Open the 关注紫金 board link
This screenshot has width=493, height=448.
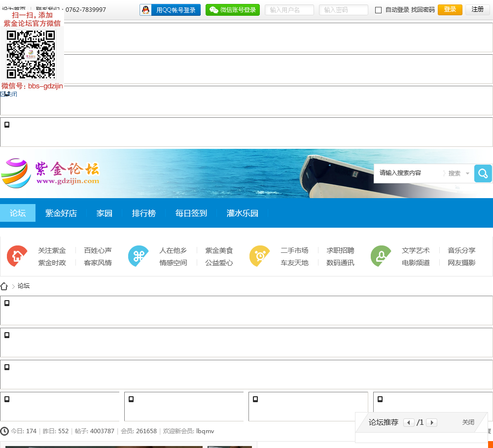coord(52,250)
